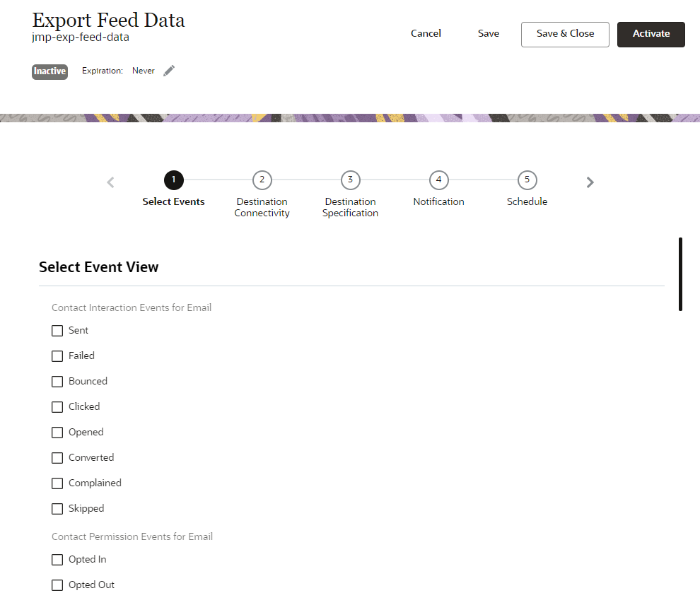Click the Expiration edit pencil icon

[168, 70]
